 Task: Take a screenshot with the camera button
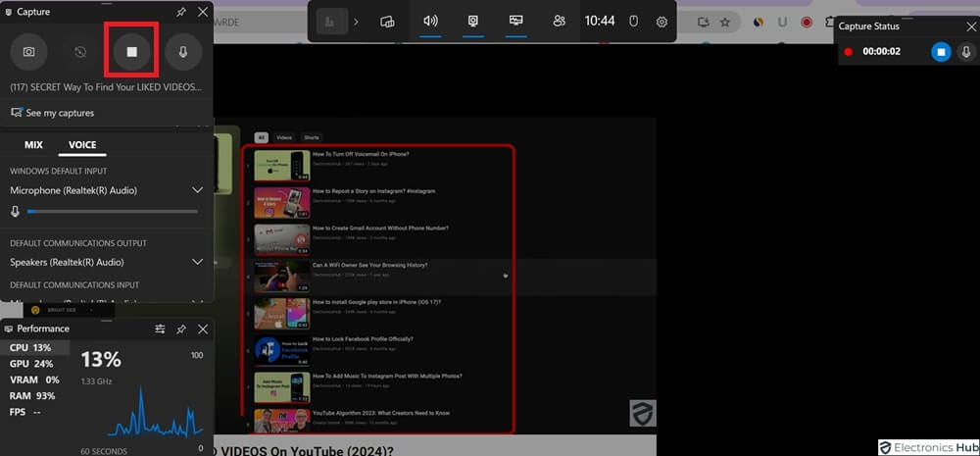point(29,52)
